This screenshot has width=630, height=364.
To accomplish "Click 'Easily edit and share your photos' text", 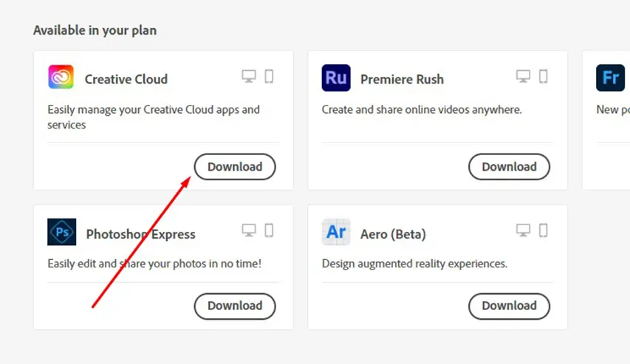I will 154,264.
